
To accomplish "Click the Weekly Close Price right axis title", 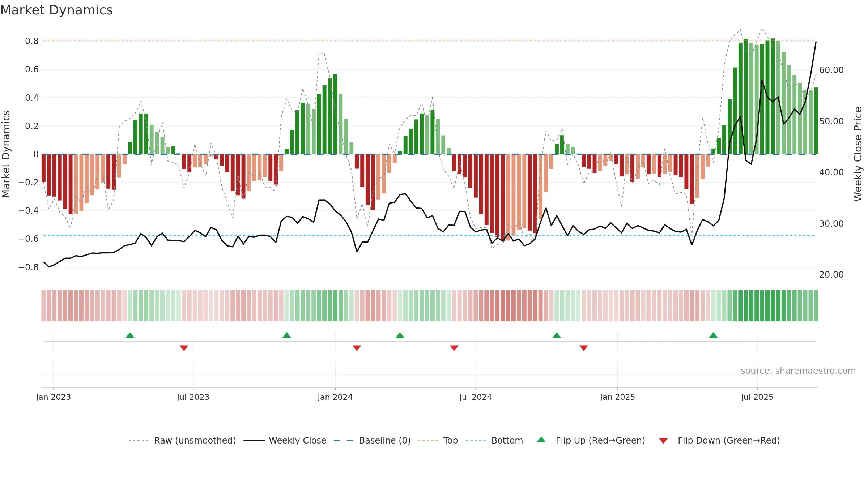I will click(858, 154).
